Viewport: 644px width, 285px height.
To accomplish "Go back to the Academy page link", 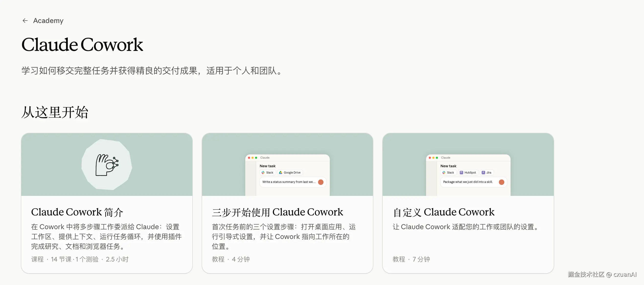I will (x=48, y=21).
